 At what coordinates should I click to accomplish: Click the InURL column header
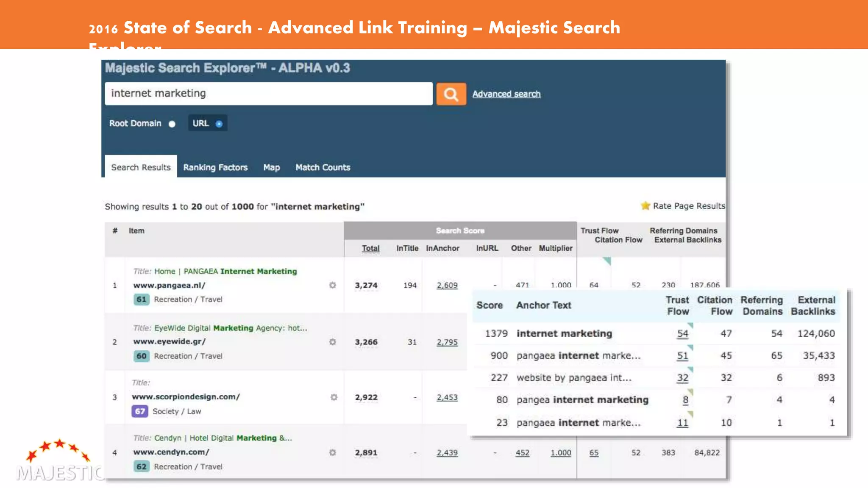(x=487, y=248)
